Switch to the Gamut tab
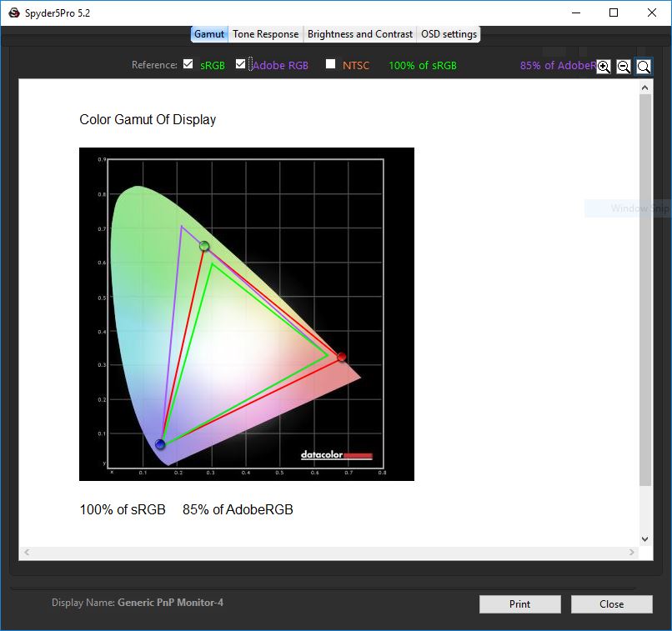Image resolution: width=672 pixels, height=631 pixels. click(209, 34)
